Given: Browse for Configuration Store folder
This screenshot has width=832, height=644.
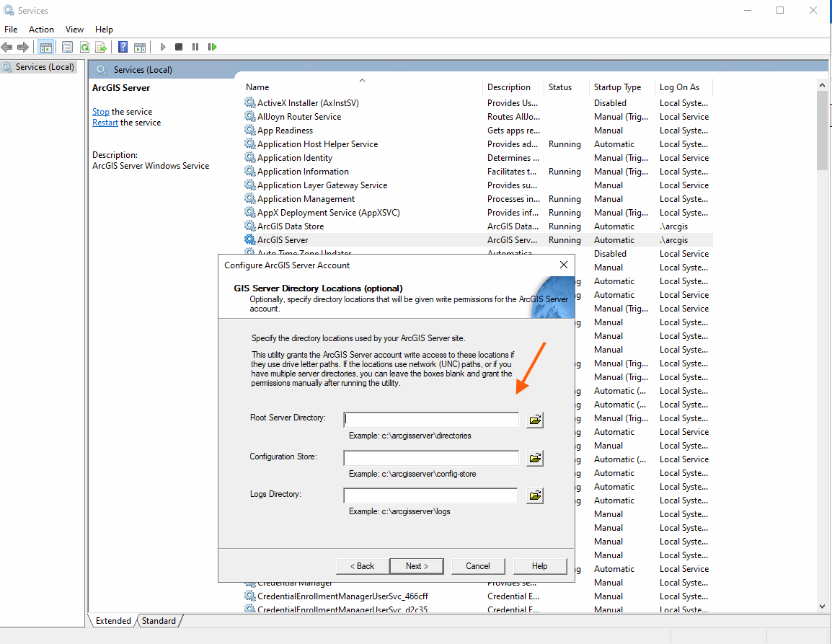Looking at the screenshot, I should click(x=534, y=458).
